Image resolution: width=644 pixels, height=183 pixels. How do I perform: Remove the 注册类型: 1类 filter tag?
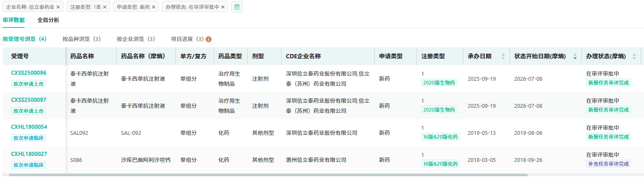(104, 7)
